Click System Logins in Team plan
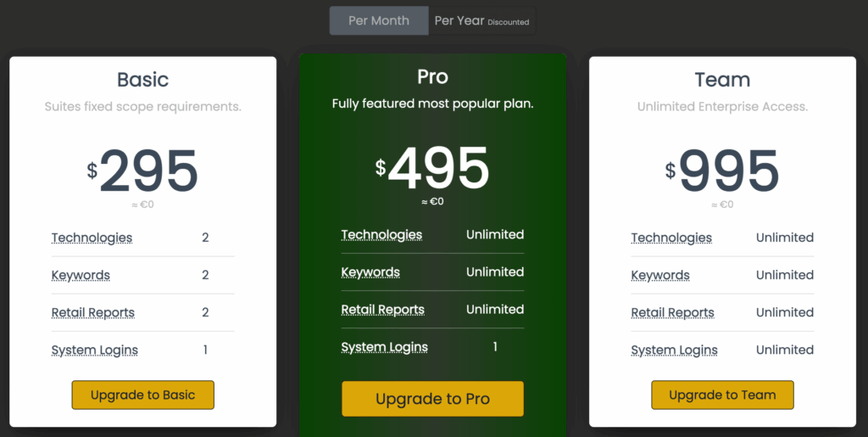The height and width of the screenshot is (437, 868). click(674, 350)
